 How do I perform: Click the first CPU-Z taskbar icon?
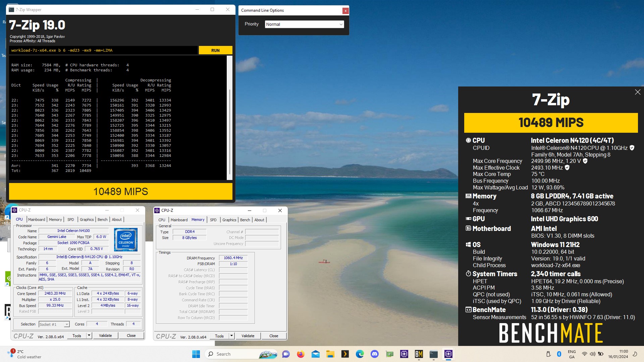click(x=404, y=354)
